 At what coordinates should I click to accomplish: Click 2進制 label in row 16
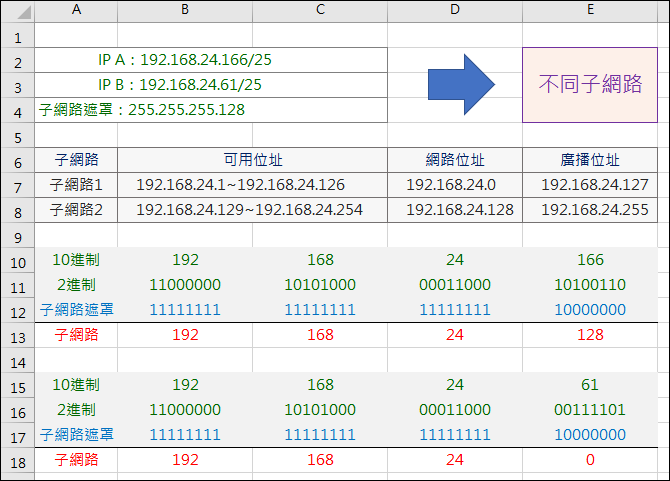coord(76,410)
